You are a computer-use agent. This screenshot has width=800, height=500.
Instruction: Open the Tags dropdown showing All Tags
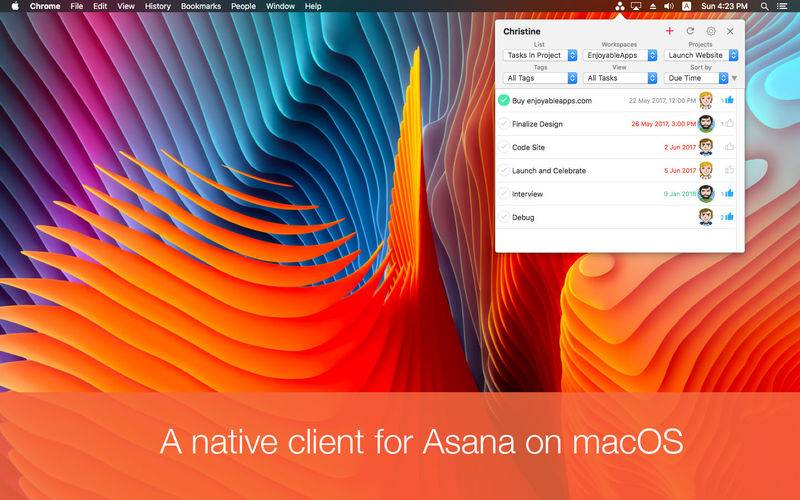coord(540,78)
